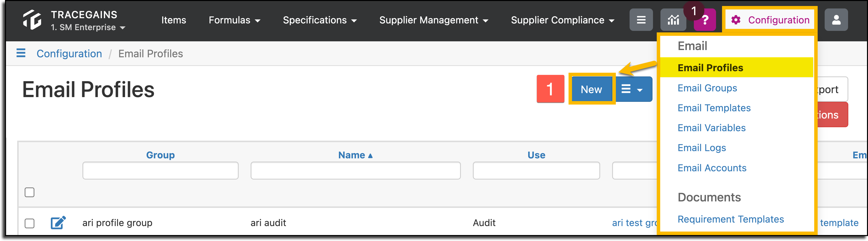Image resolution: width=868 pixels, height=241 pixels.
Task: Open the hamburger list menu in navbar
Action: coord(641,20)
